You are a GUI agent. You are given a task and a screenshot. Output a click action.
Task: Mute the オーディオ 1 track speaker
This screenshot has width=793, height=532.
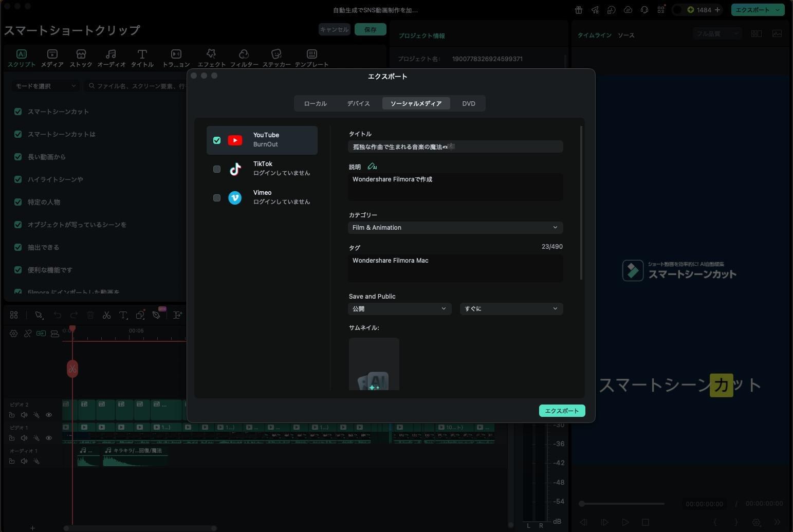click(x=24, y=461)
